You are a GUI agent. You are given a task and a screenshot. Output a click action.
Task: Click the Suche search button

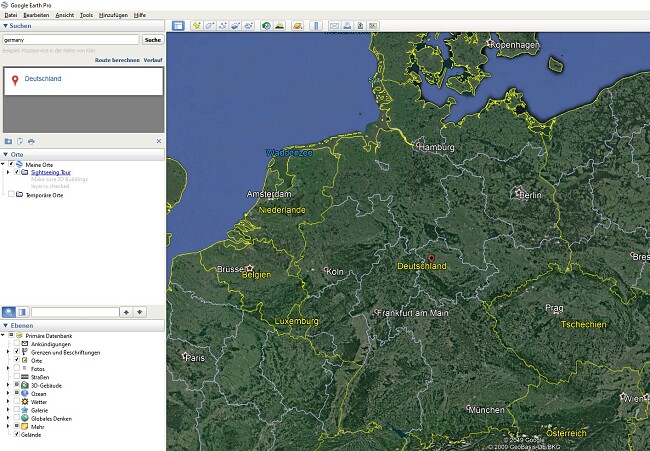(153, 40)
